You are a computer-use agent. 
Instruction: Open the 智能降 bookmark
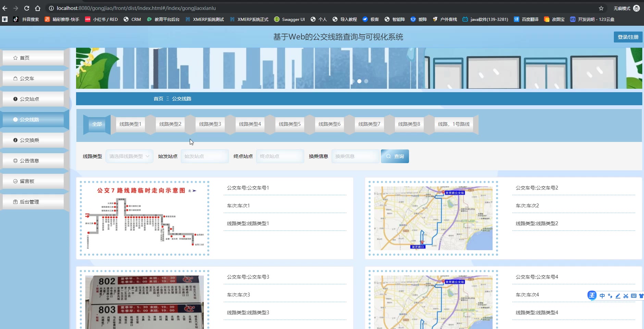pyautogui.click(x=395, y=20)
